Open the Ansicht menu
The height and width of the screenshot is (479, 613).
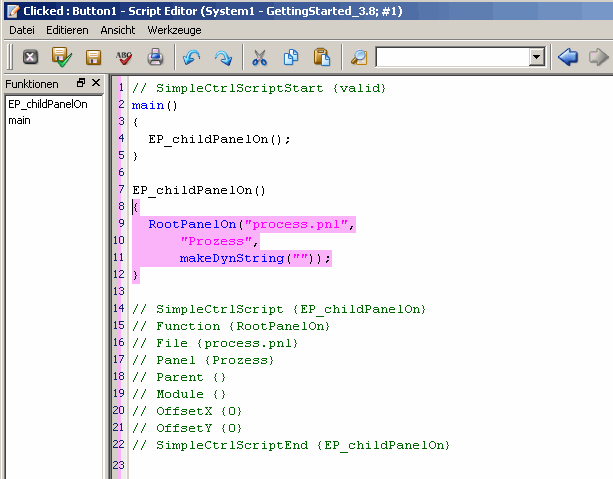click(x=118, y=31)
